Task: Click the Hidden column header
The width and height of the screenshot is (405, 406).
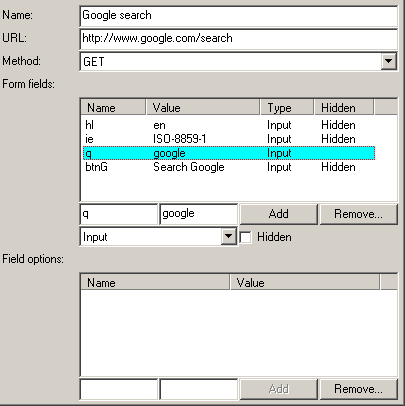Action: click(344, 108)
